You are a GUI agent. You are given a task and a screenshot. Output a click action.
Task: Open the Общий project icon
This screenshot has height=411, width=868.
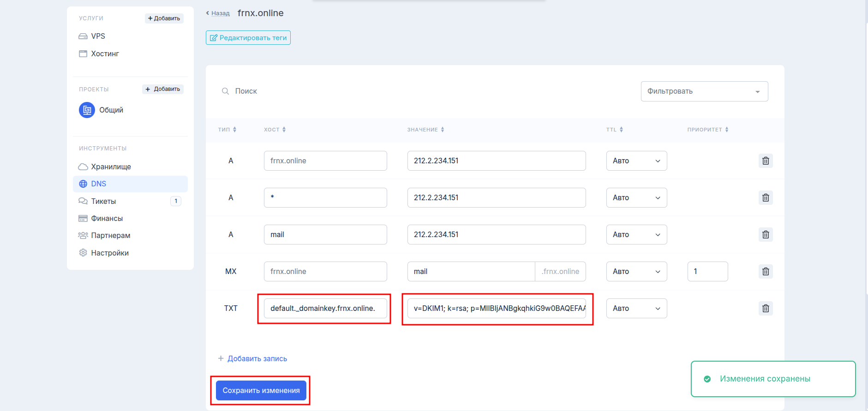coord(87,110)
